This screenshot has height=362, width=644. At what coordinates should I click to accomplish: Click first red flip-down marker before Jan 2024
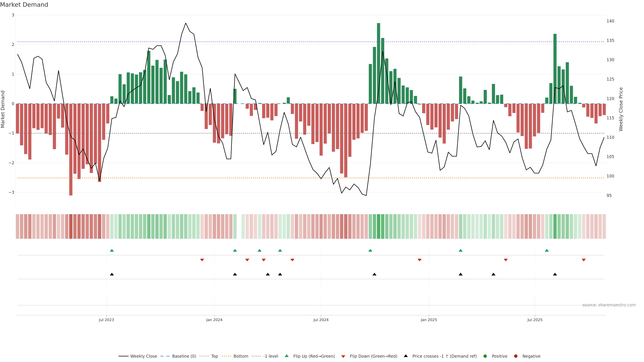point(202,260)
